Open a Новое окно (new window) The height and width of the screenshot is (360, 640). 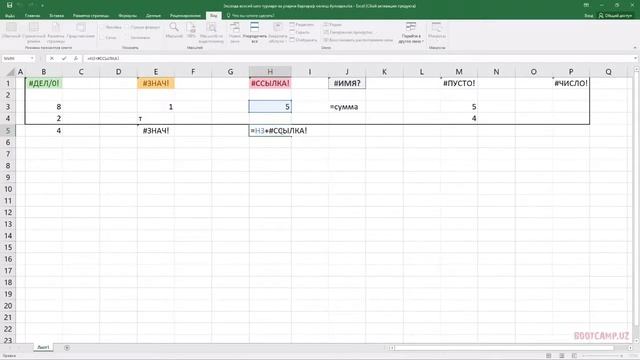(x=235, y=33)
